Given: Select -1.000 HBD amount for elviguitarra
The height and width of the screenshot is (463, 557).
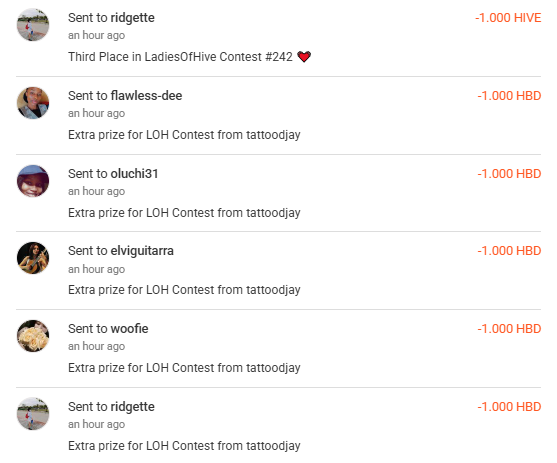Looking at the screenshot, I should tap(509, 251).
